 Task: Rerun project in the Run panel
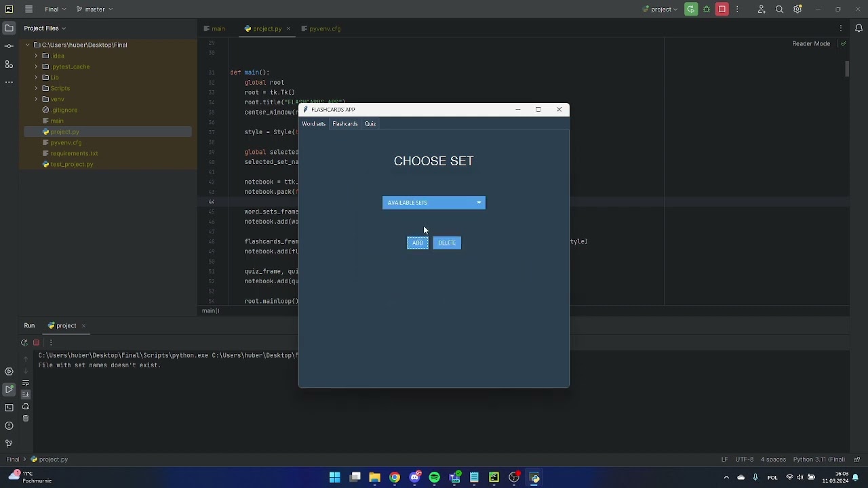coord(24,343)
